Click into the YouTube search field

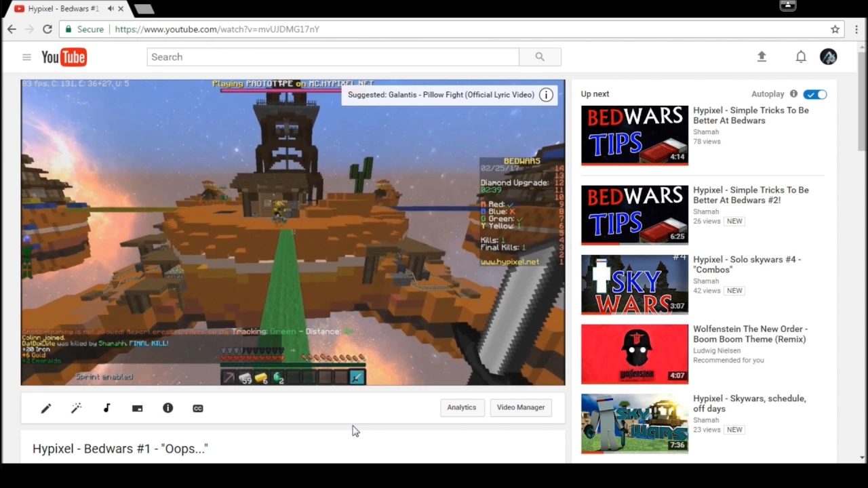coord(333,57)
